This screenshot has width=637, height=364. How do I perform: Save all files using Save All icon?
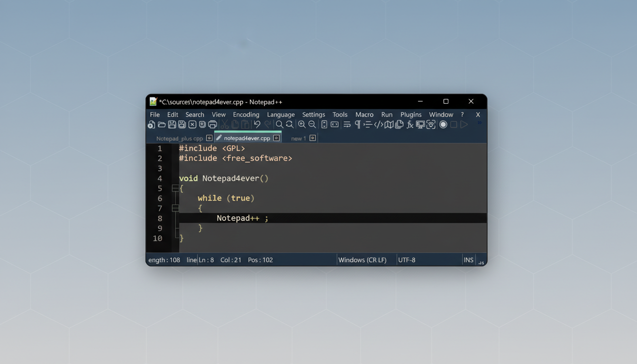[x=182, y=124]
